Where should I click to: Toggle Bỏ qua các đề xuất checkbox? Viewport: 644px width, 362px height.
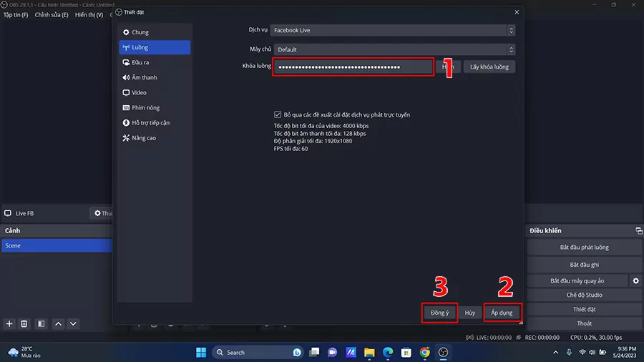pyautogui.click(x=278, y=114)
